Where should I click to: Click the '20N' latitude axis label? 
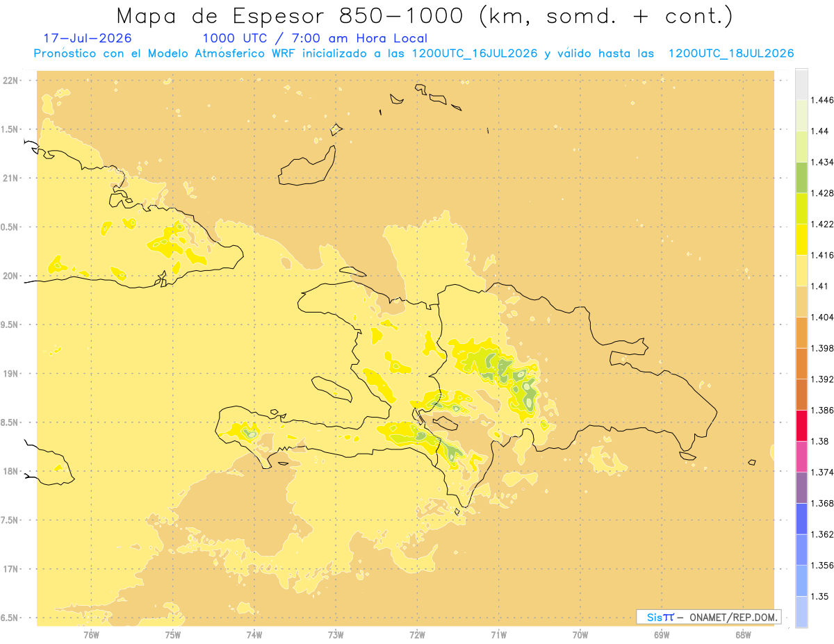[x=11, y=276]
